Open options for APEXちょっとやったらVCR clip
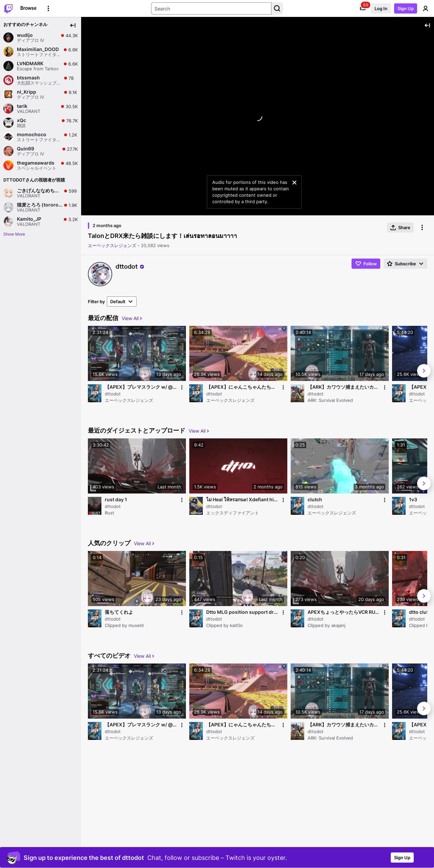434x868 pixels. (385, 612)
